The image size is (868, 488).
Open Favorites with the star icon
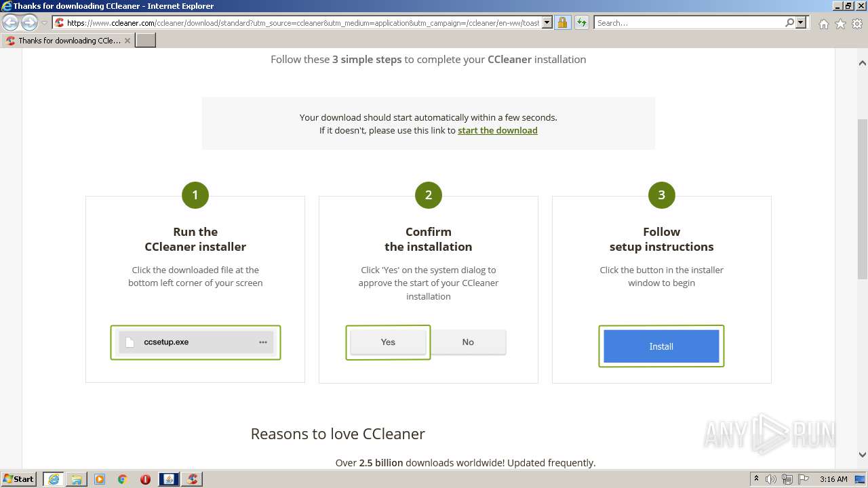840,24
